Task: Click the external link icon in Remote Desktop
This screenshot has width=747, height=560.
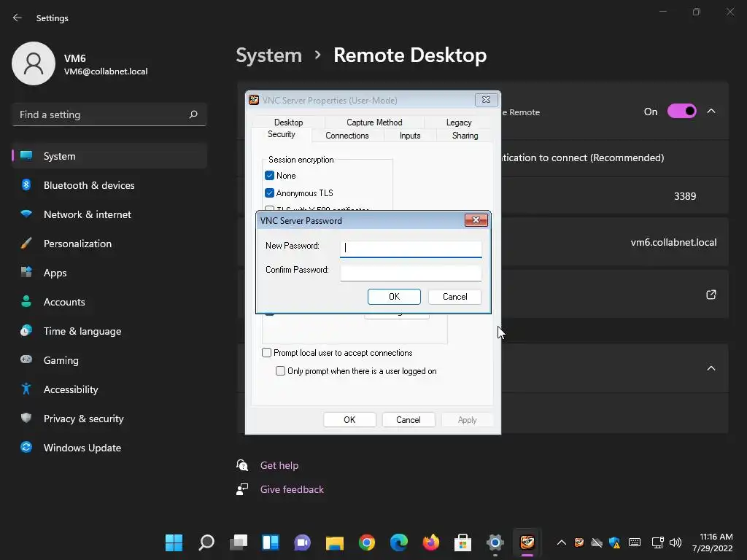Action: click(711, 295)
